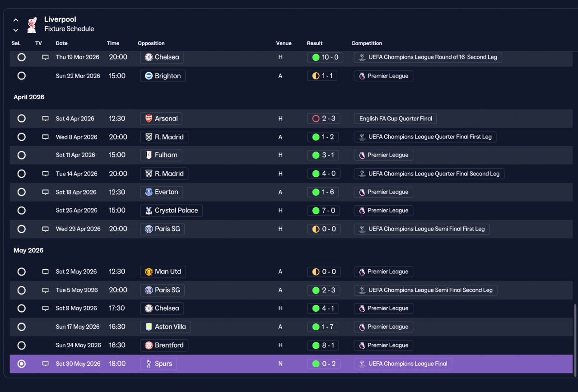Viewport: 578px width, 392px height.
Task: Click the Premier League logo on the Brentford row
Action: [x=362, y=346]
